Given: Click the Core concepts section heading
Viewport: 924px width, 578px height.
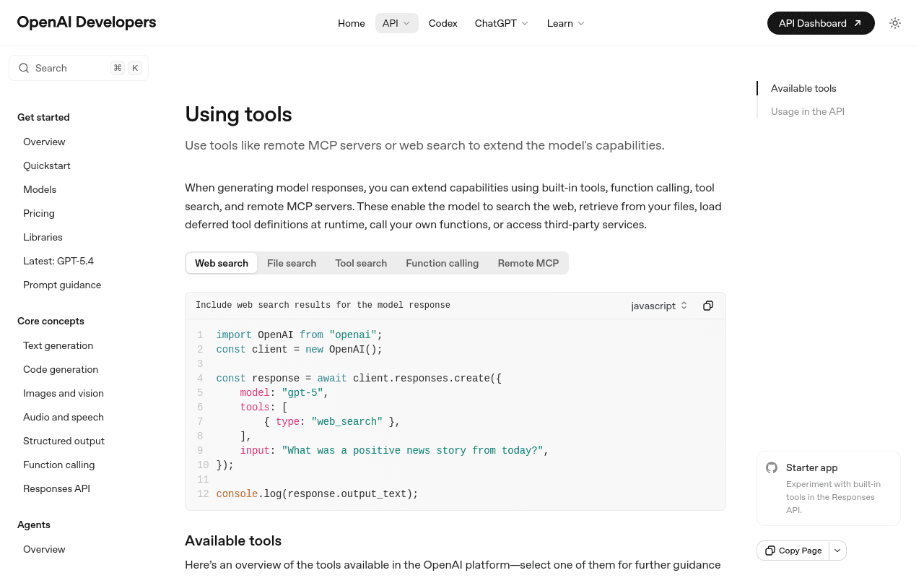Looking at the screenshot, I should (x=51, y=321).
